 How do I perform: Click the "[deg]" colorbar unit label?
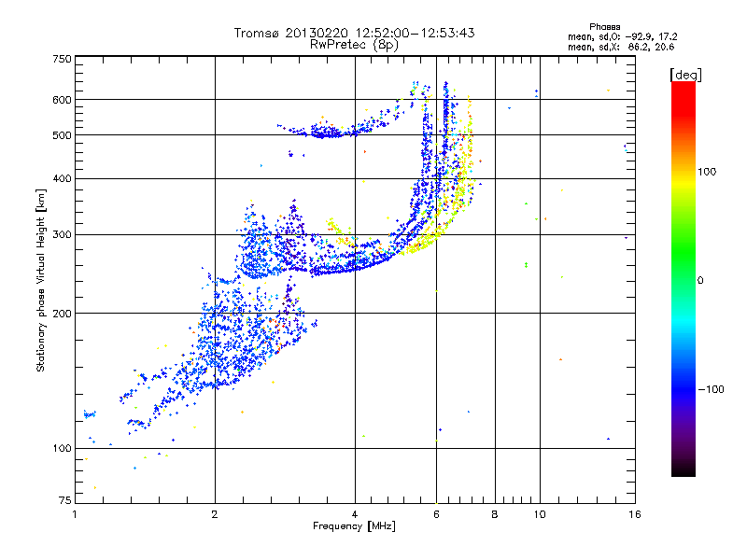click(685, 75)
